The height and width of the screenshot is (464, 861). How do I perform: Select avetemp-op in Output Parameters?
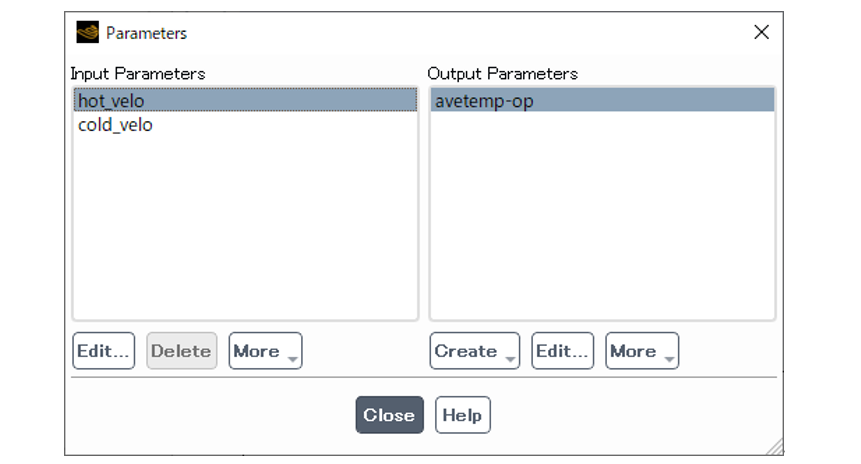601,100
